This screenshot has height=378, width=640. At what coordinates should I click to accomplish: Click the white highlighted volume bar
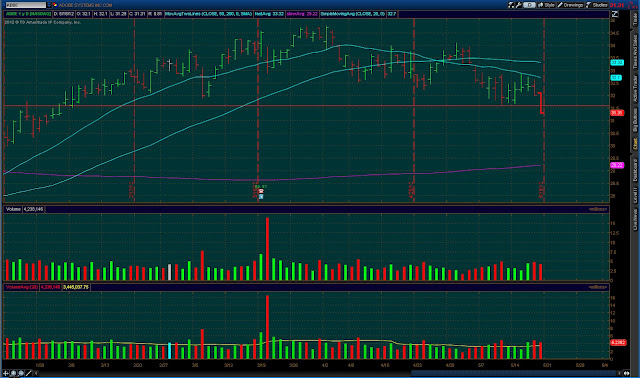click(169, 272)
